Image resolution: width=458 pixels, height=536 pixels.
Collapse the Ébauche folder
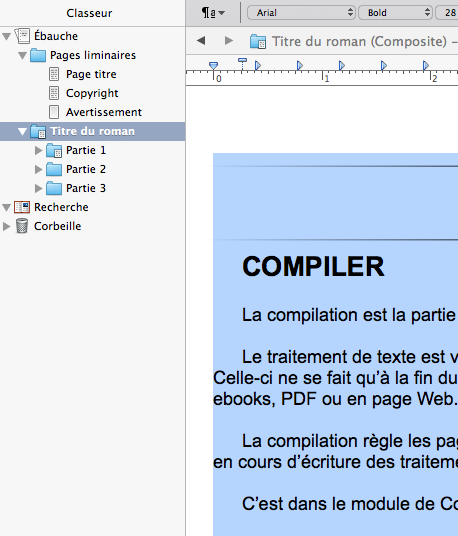point(6,36)
